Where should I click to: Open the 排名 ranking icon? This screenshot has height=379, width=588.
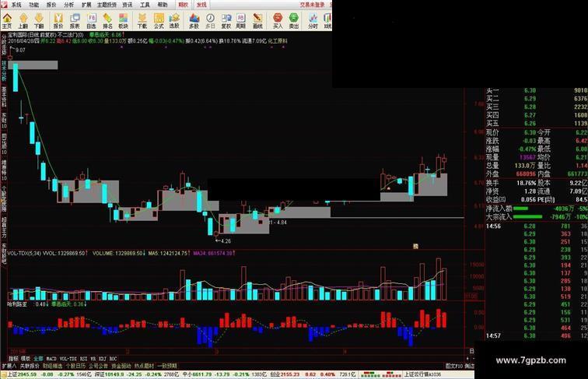(x=107, y=21)
